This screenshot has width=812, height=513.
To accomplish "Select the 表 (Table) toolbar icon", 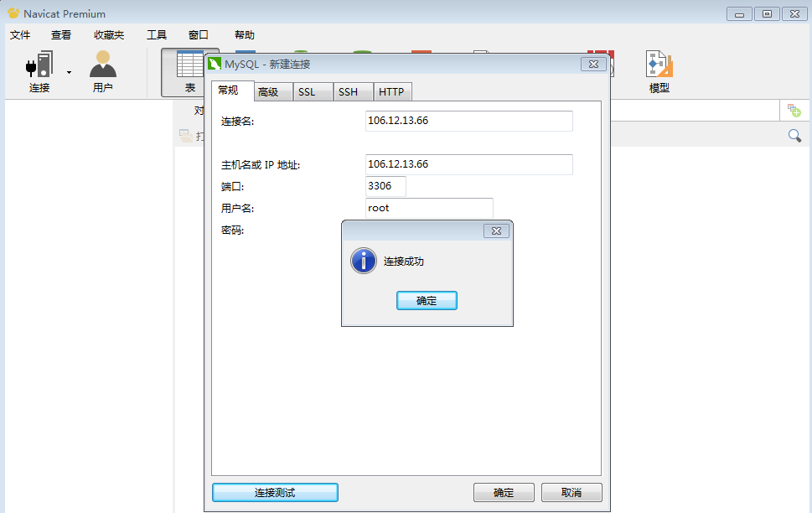I will pyautogui.click(x=190, y=65).
